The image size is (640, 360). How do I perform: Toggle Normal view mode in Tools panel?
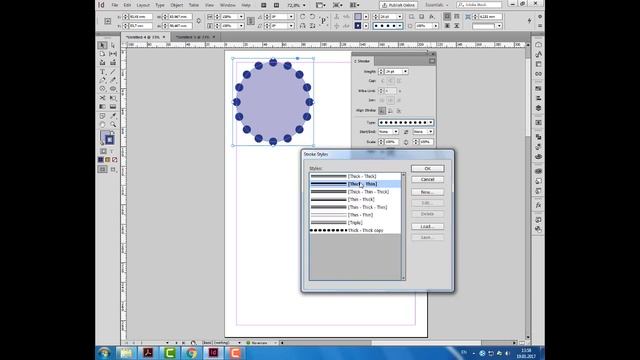coord(102,169)
